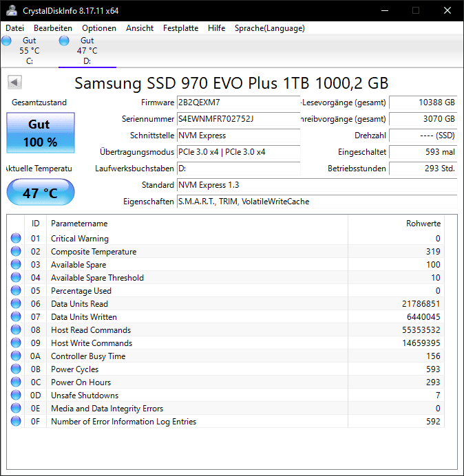Click the Eingeschaltet value 593 mal

click(423, 152)
